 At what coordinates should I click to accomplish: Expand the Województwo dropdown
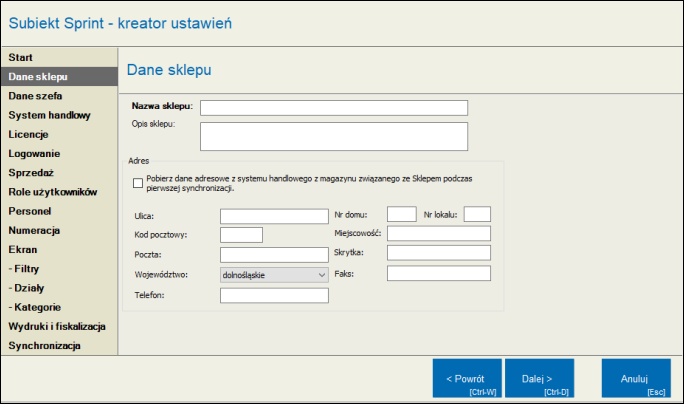click(x=274, y=275)
